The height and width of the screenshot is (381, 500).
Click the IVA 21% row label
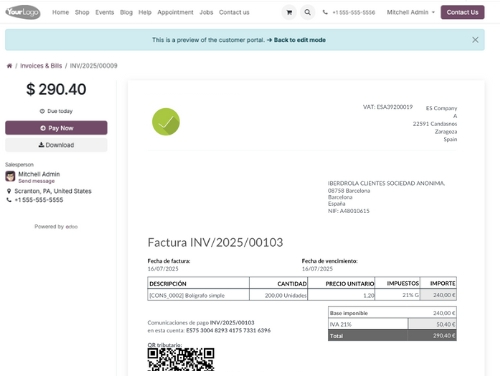point(341,324)
